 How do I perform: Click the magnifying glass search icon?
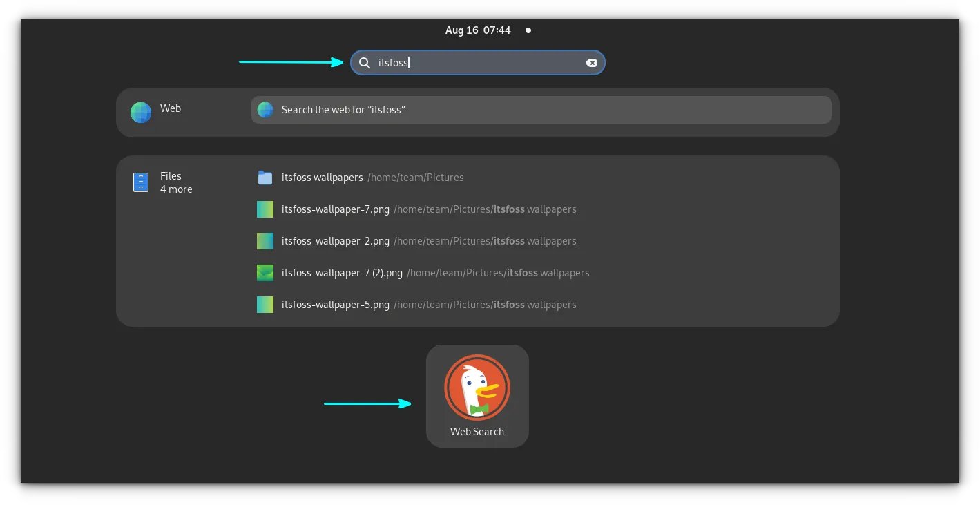tap(365, 62)
